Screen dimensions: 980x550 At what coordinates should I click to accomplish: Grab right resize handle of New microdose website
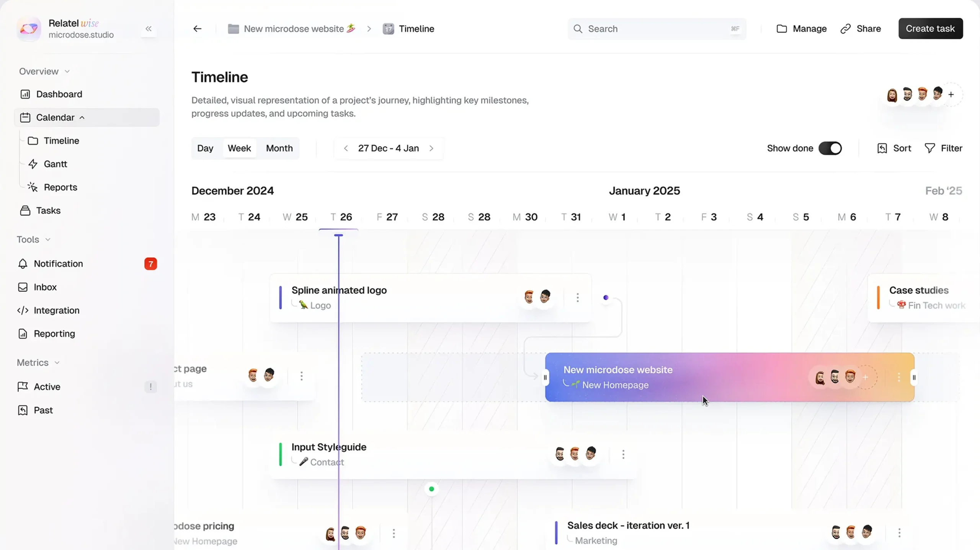pyautogui.click(x=914, y=378)
